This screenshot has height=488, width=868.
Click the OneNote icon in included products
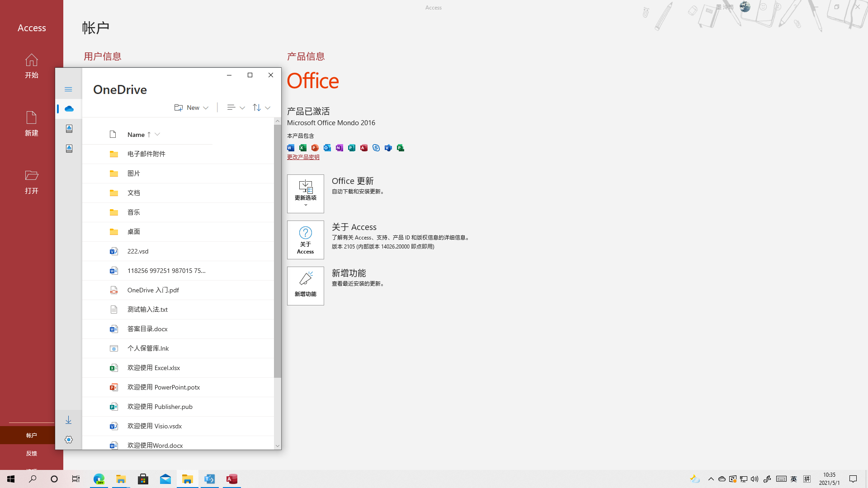point(340,148)
